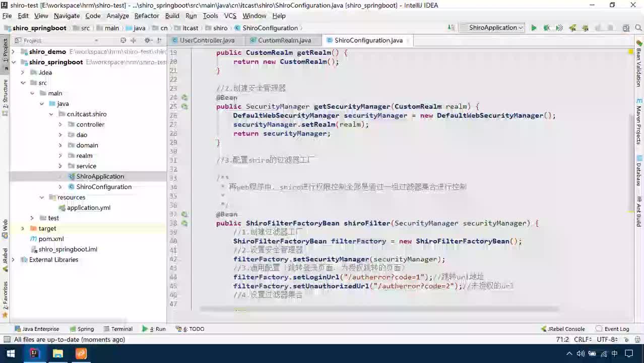Viewport: 644px width, 363px height.
Task: Open the ShiroApplication run configuration dropdown
Action: pyautogui.click(x=492, y=28)
